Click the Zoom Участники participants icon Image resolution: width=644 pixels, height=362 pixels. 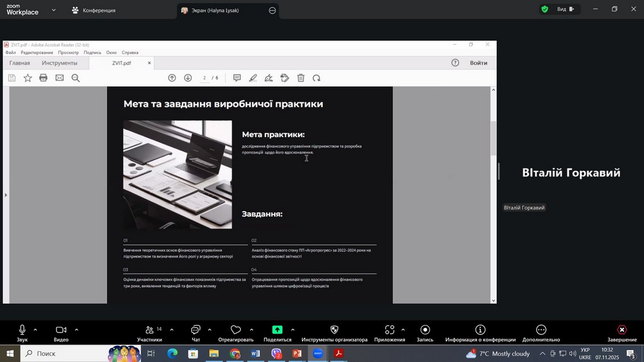(150, 330)
